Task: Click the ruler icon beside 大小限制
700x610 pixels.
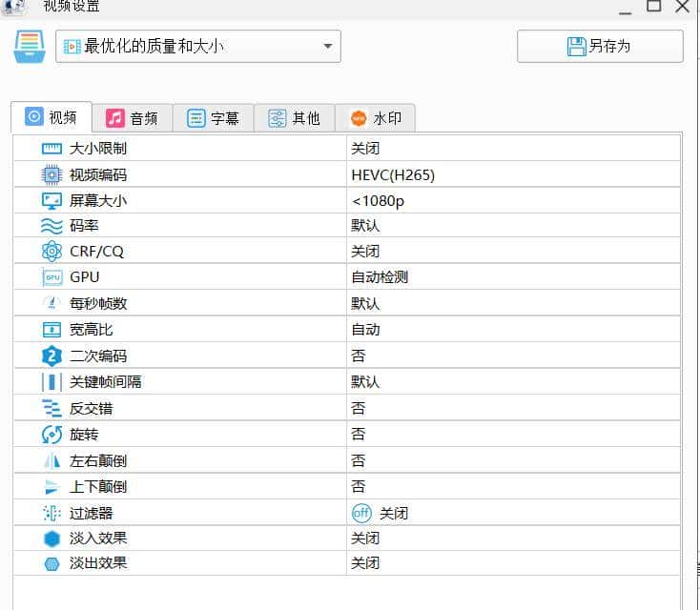Action: (51, 149)
